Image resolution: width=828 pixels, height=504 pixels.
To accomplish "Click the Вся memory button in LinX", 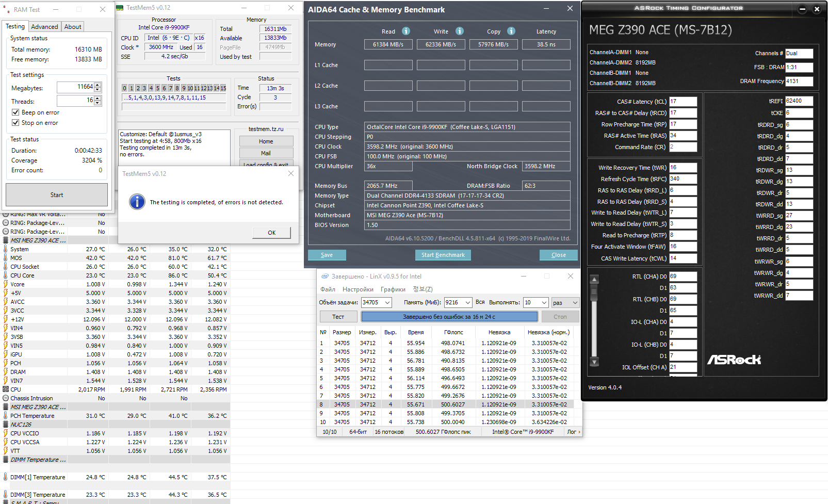I will pyautogui.click(x=480, y=302).
